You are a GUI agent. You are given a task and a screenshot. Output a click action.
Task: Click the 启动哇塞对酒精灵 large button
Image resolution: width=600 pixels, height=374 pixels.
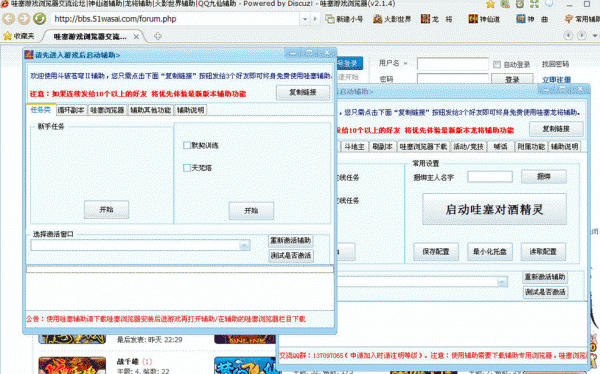click(494, 209)
